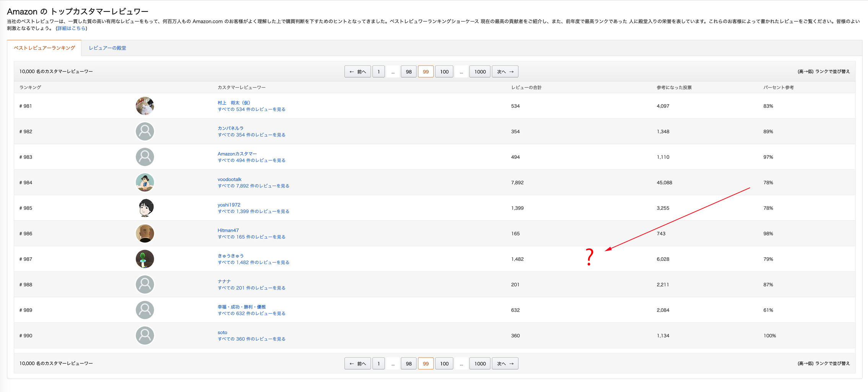
Task: Select page 99 in top pagination
Action: click(426, 72)
